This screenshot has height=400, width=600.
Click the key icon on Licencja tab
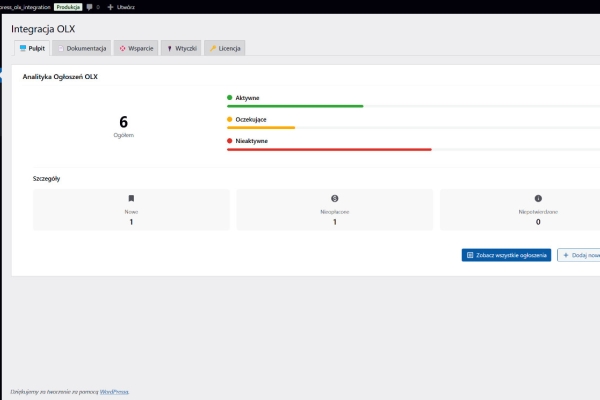(213, 48)
